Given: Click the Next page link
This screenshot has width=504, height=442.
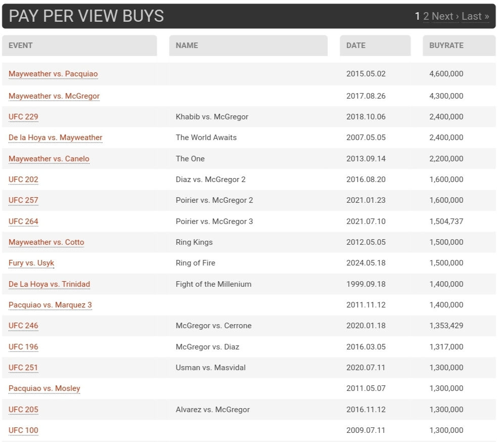Looking at the screenshot, I should pyautogui.click(x=445, y=16).
